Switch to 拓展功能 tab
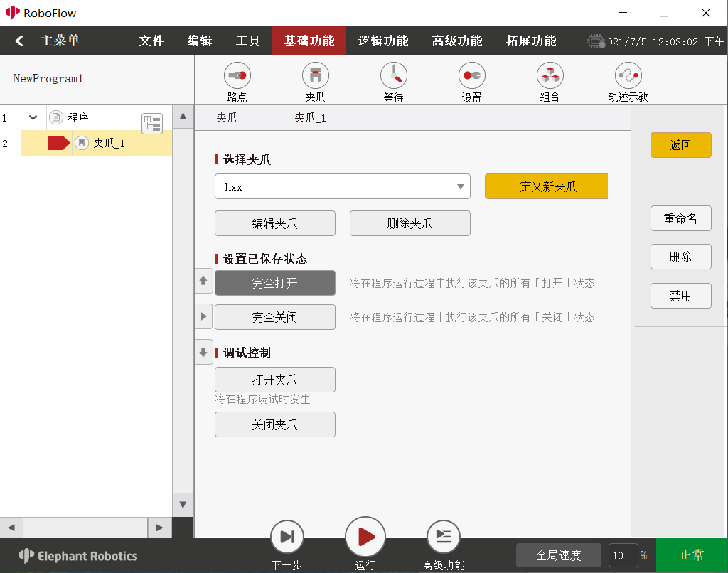 coord(531,41)
